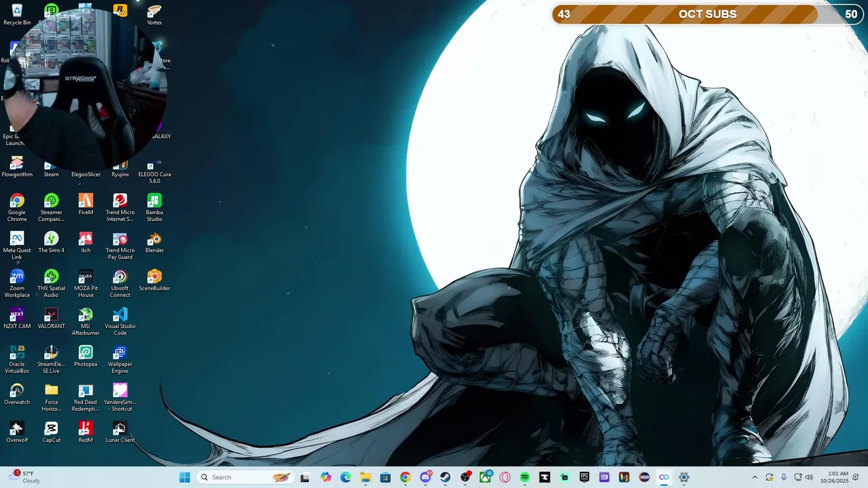Launch Visual Studio Code shortcut

tap(120, 321)
